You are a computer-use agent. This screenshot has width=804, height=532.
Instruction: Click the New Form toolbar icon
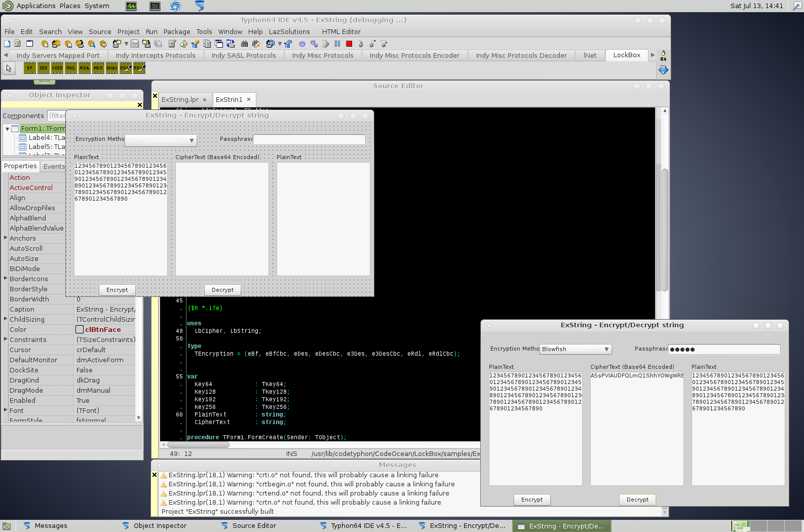coord(29,44)
